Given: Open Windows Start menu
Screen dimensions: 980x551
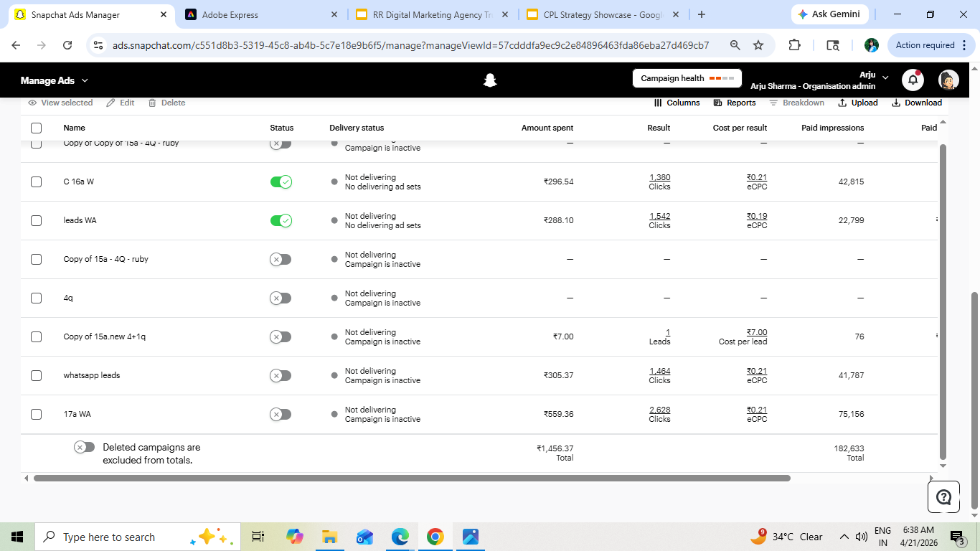Looking at the screenshot, I should click(x=17, y=537).
